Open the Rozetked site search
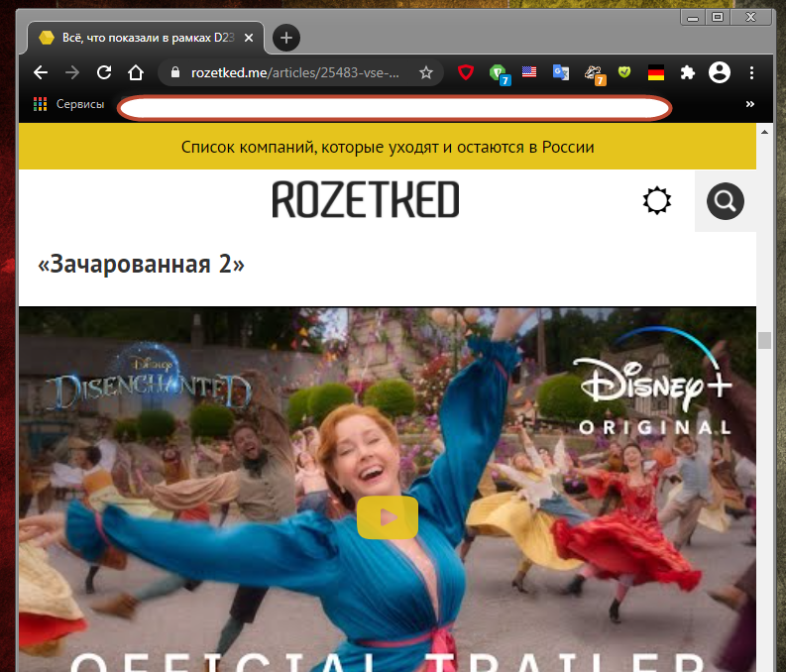 (725, 201)
